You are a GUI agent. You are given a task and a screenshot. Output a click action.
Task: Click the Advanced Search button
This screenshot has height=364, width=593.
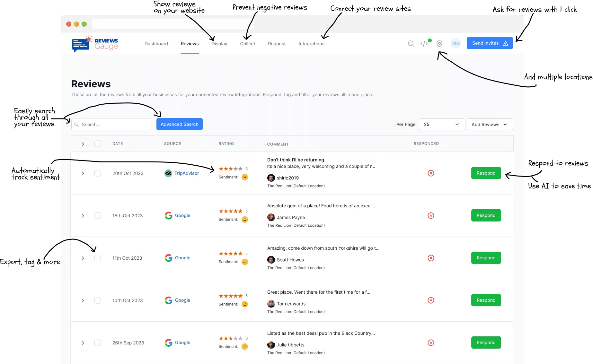[x=179, y=124]
